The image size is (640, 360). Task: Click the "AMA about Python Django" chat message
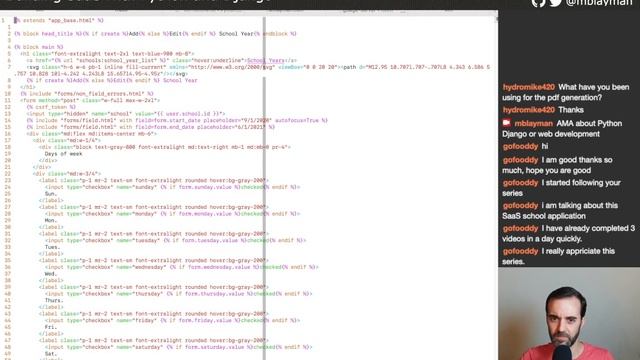pyautogui.click(x=562, y=129)
